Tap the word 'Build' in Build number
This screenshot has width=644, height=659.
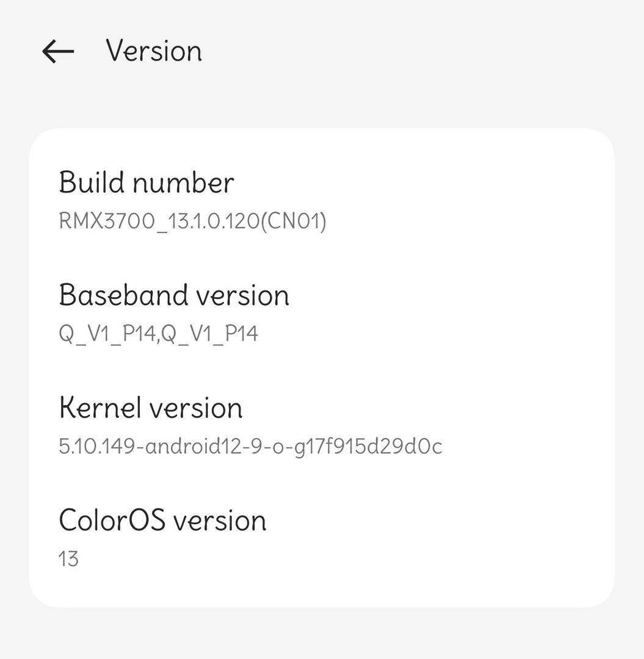92,182
